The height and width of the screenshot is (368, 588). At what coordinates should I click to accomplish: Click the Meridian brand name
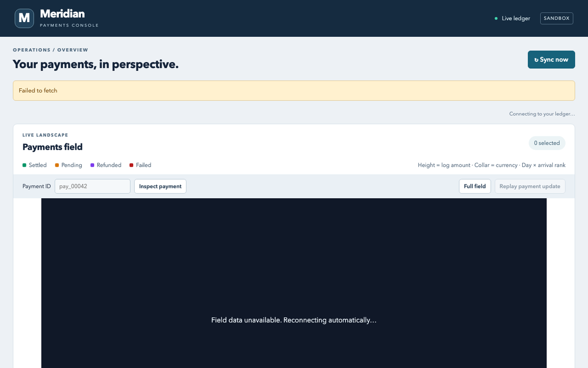click(62, 14)
